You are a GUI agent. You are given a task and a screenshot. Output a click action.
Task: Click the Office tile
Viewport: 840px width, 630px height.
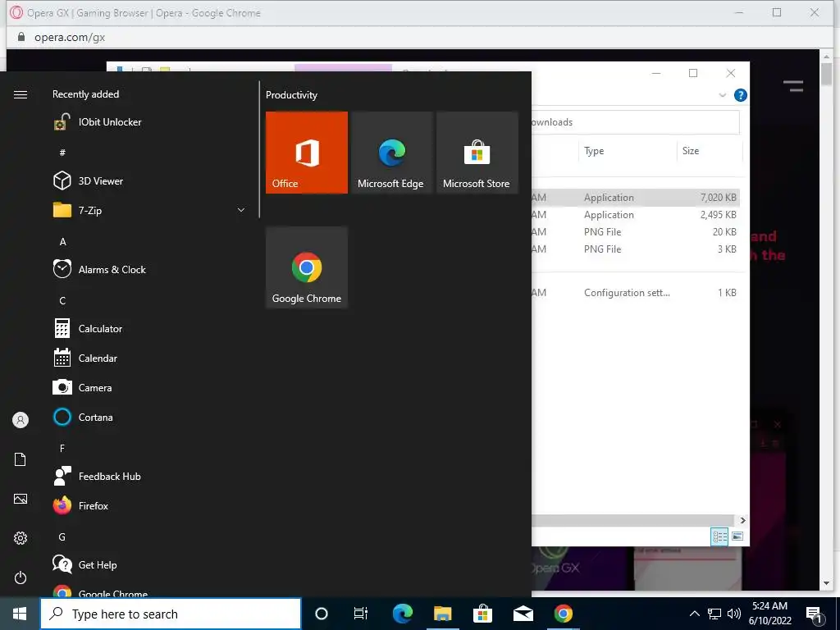click(307, 152)
